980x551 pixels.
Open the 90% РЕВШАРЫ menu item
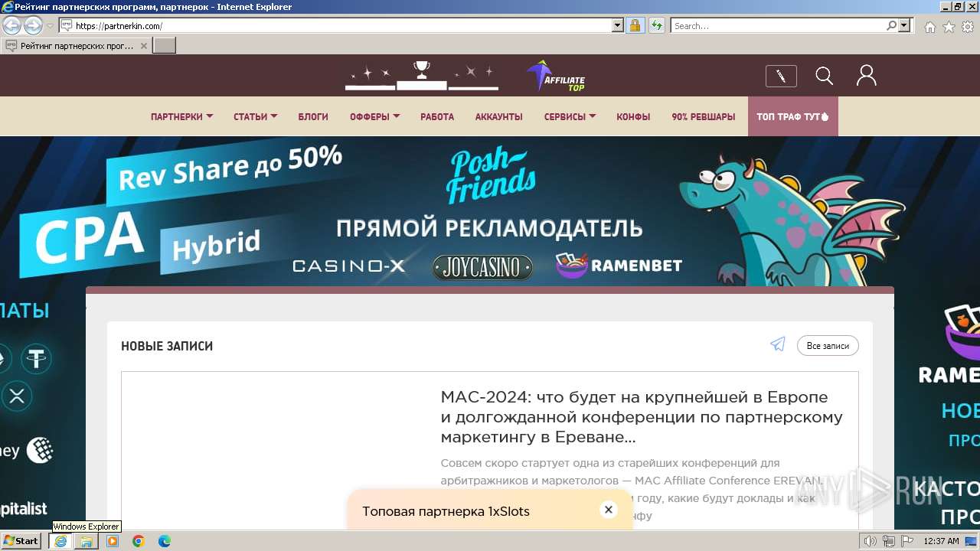click(x=704, y=117)
